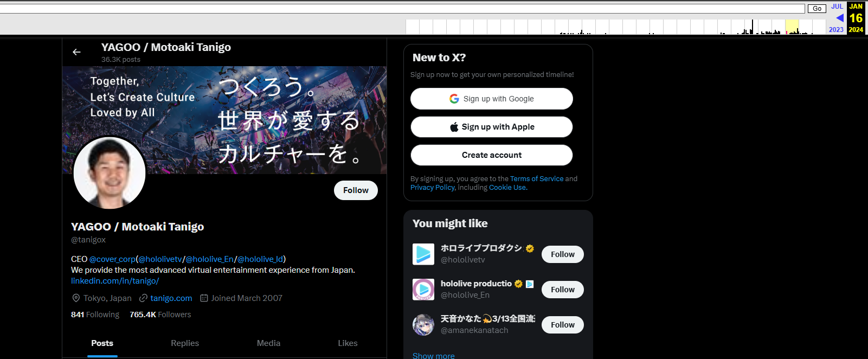
Task: Click the Create account button
Action: point(492,155)
